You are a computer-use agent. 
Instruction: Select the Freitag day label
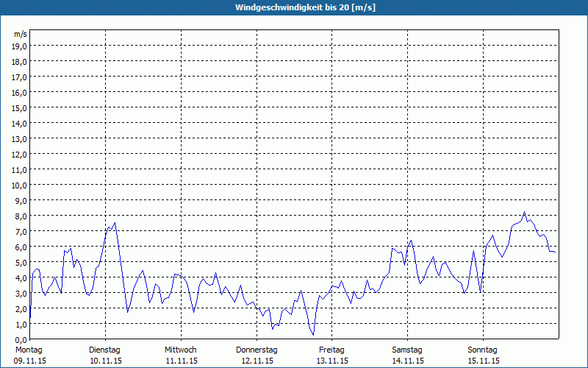[x=332, y=350]
